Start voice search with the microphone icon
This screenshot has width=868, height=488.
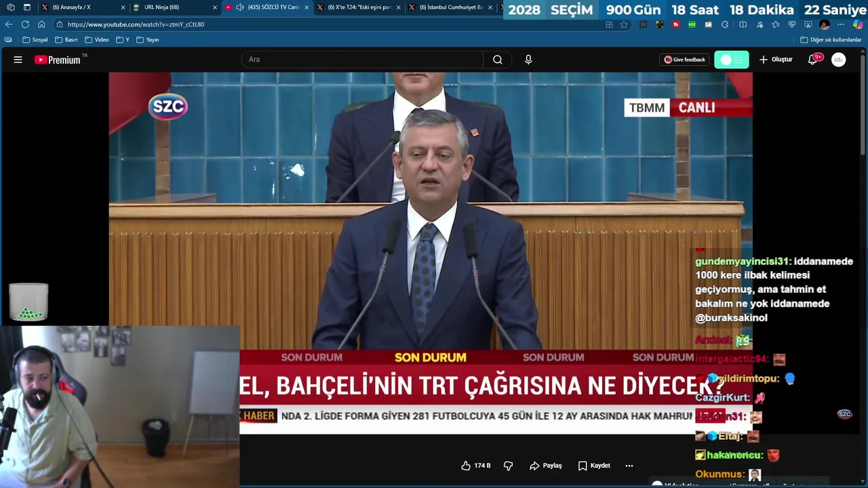coord(528,60)
